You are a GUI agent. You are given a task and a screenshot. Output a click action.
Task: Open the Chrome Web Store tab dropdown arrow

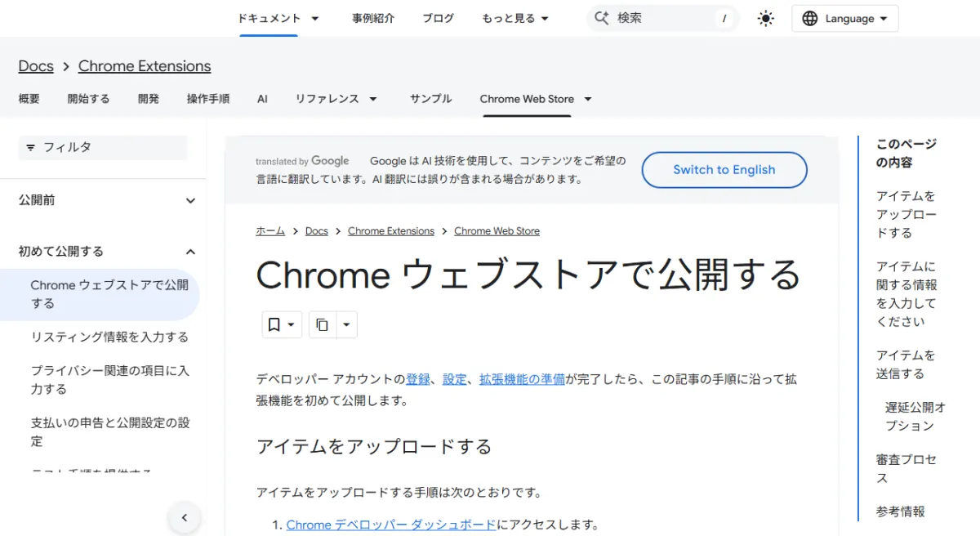[x=587, y=99]
